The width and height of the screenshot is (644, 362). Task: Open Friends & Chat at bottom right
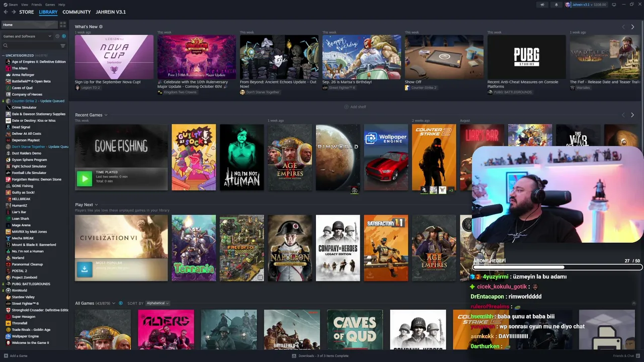[626, 356]
